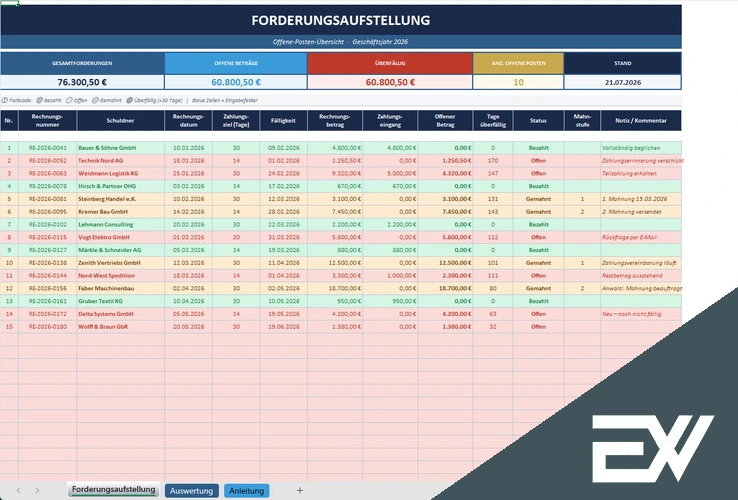Click the Überfällig legend color dot
Image resolution: width=738 pixels, height=500 pixels.
click(129, 100)
